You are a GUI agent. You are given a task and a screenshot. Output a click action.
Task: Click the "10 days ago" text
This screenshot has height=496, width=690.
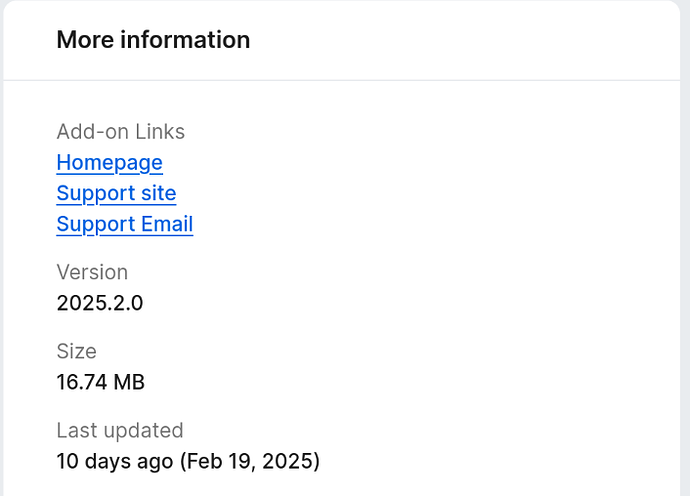coord(114,461)
